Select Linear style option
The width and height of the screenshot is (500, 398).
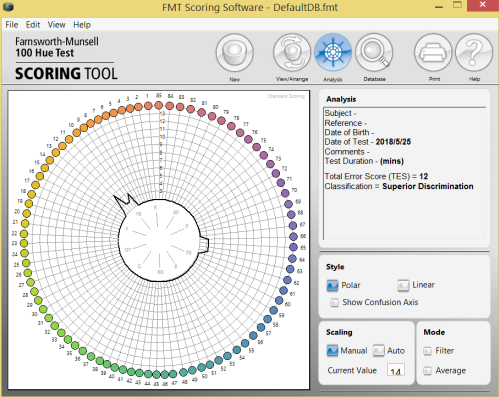403,285
